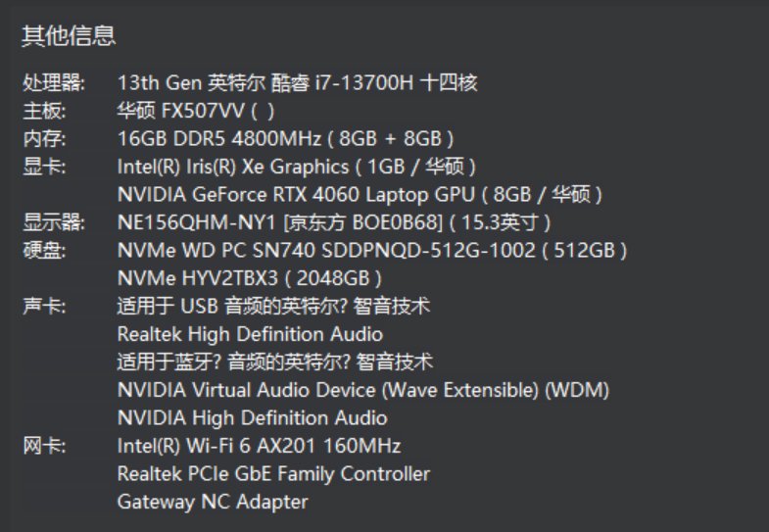This screenshot has height=532, width=769.
Task: Click the NE156QHM-NY1 display entry
Action: (334, 222)
